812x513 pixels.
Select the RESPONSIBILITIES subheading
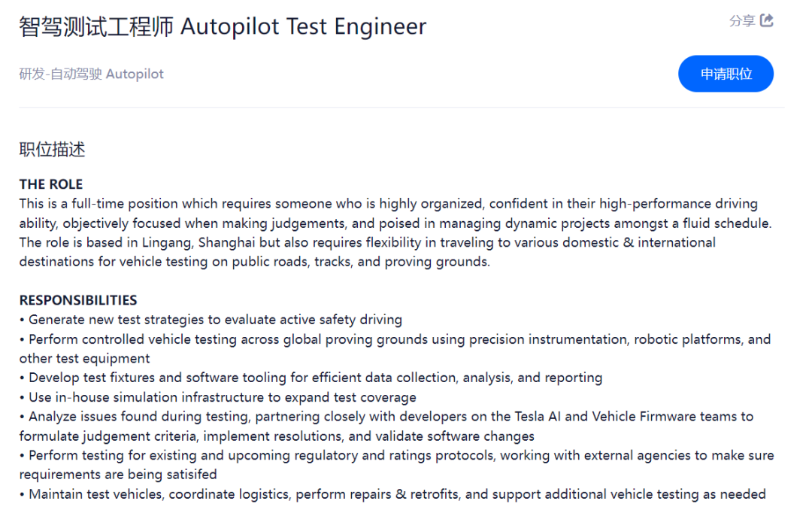pyautogui.click(x=78, y=300)
